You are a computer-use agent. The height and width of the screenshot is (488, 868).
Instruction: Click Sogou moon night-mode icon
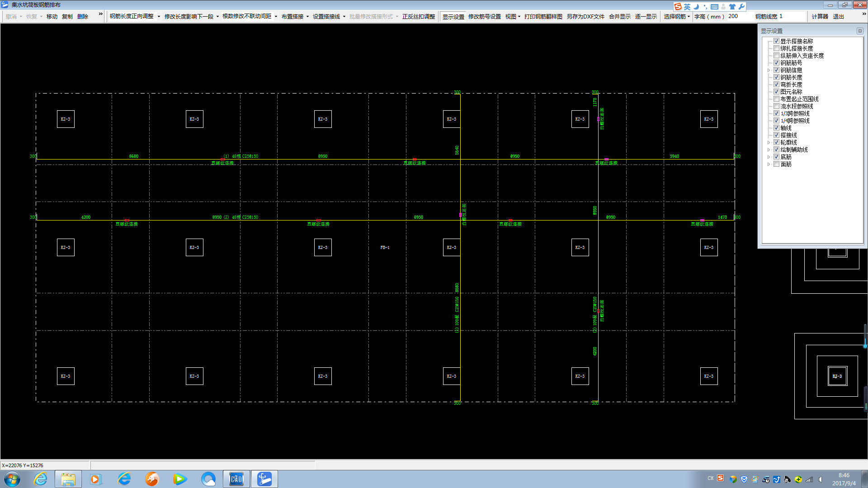pyautogui.click(x=697, y=6)
